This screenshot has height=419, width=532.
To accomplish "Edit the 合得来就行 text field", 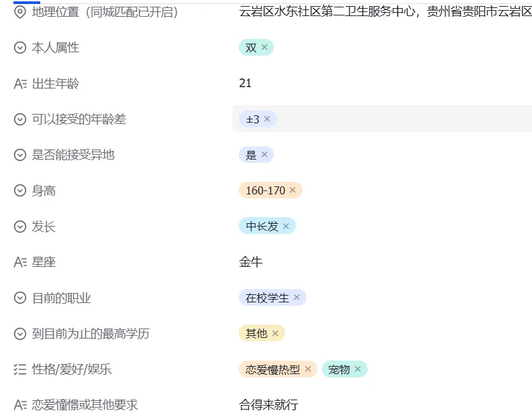I will [268, 405].
